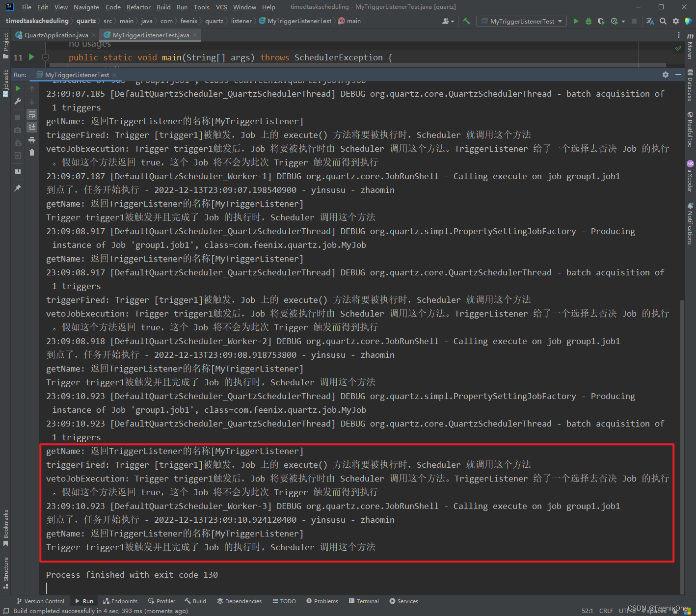
Task: Open Dependencies tool window
Action: tap(240, 601)
